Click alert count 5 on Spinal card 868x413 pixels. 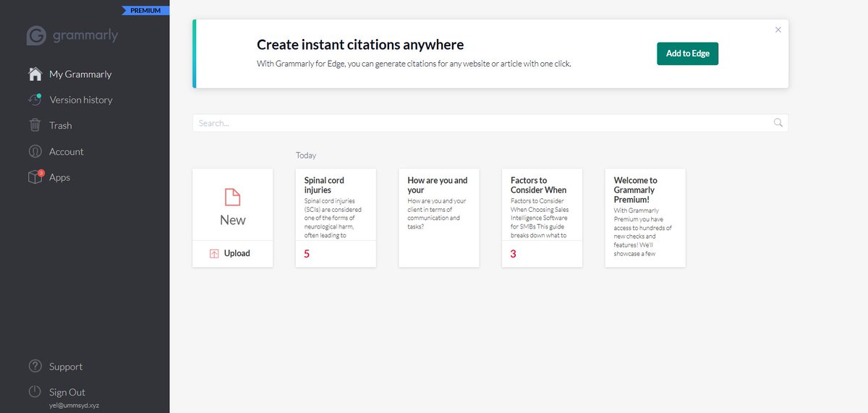coord(307,254)
